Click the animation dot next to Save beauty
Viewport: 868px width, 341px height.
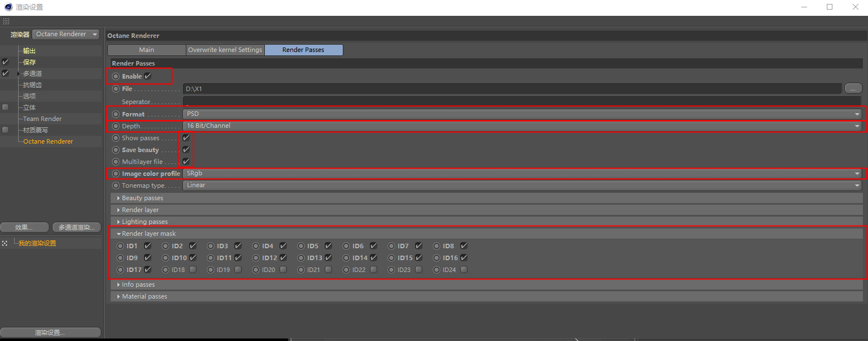pyautogui.click(x=116, y=150)
